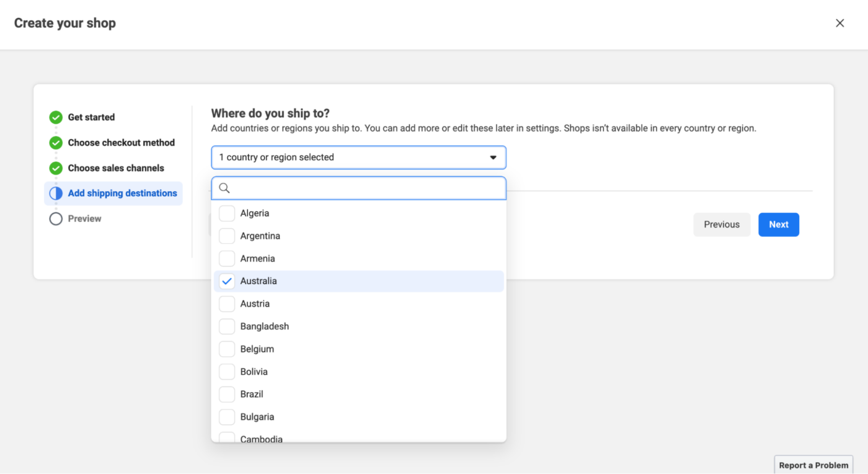Uncheck Australia in the country list

point(226,280)
